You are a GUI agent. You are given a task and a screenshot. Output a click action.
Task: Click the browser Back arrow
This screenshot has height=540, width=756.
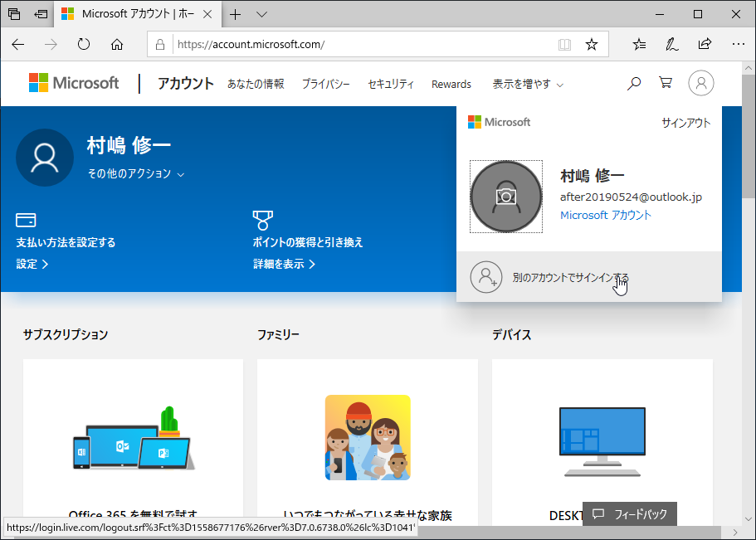click(x=18, y=45)
